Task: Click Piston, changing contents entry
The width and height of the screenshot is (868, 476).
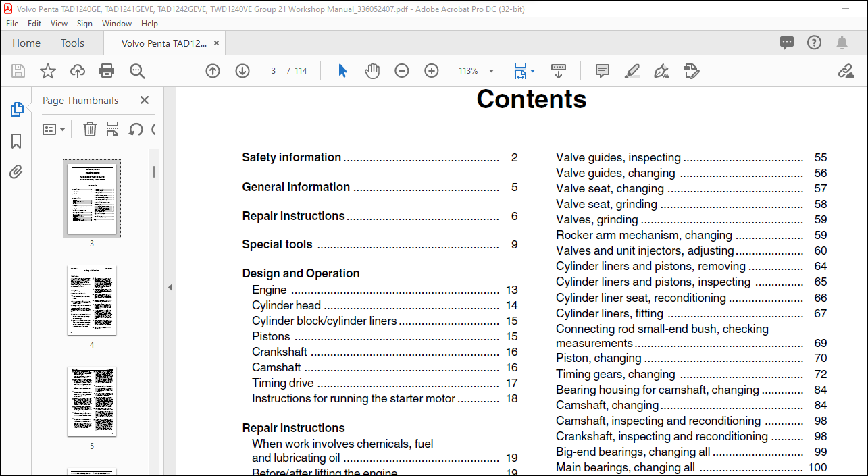Action: point(692,358)
